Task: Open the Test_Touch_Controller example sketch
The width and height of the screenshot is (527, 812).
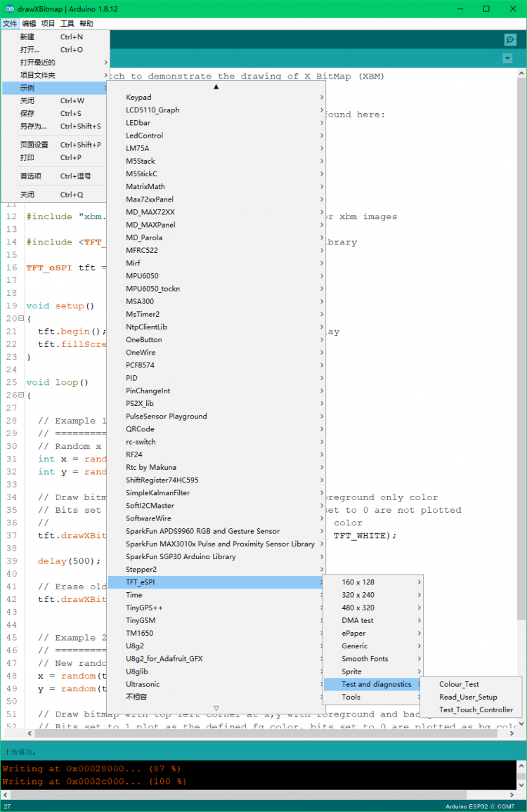Action: coord(471,709)
